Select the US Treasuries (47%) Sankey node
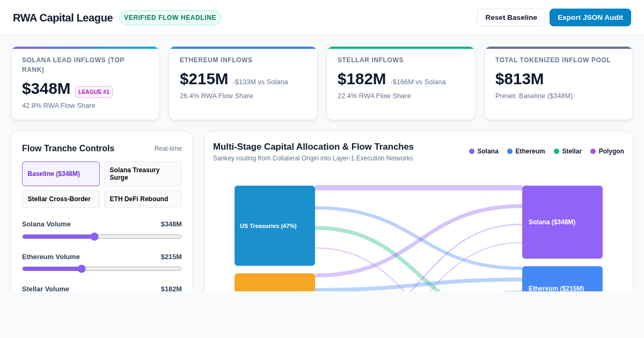 pos(275,226)
